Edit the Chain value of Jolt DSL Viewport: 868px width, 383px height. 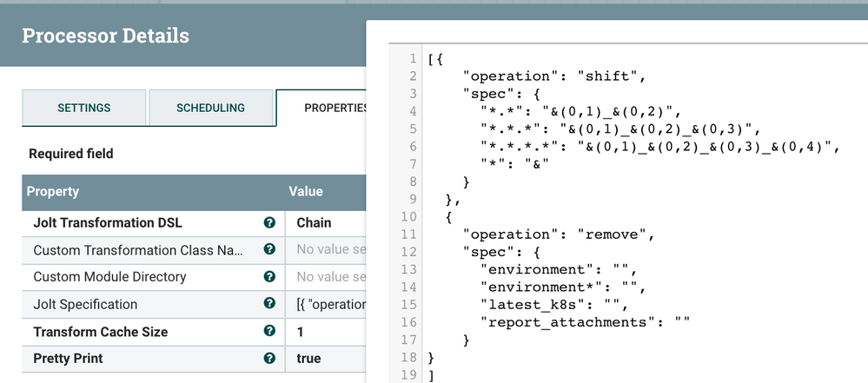[314, 222]
